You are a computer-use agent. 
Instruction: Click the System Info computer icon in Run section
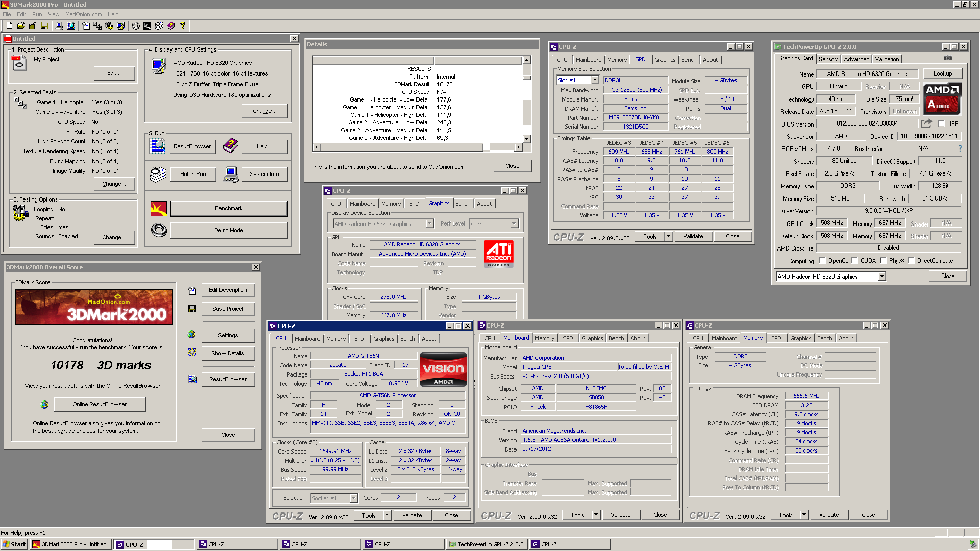[x=231, y=174]
